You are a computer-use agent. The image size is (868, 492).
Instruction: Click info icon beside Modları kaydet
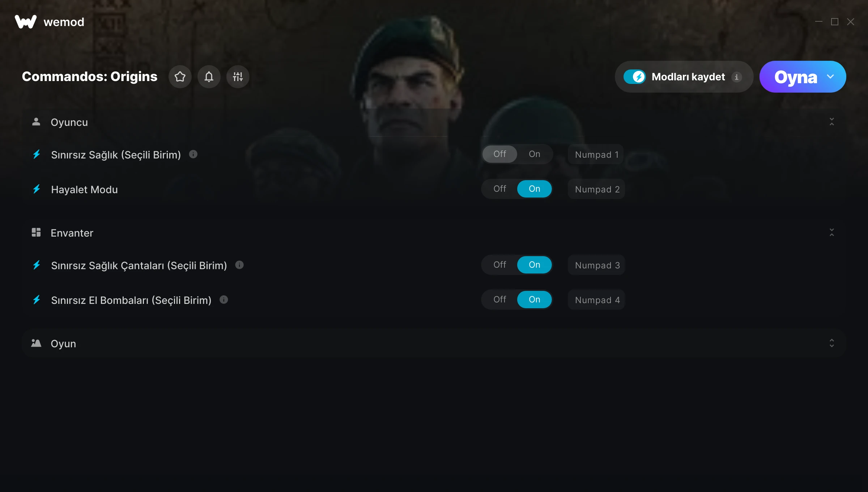pos(737,77)
